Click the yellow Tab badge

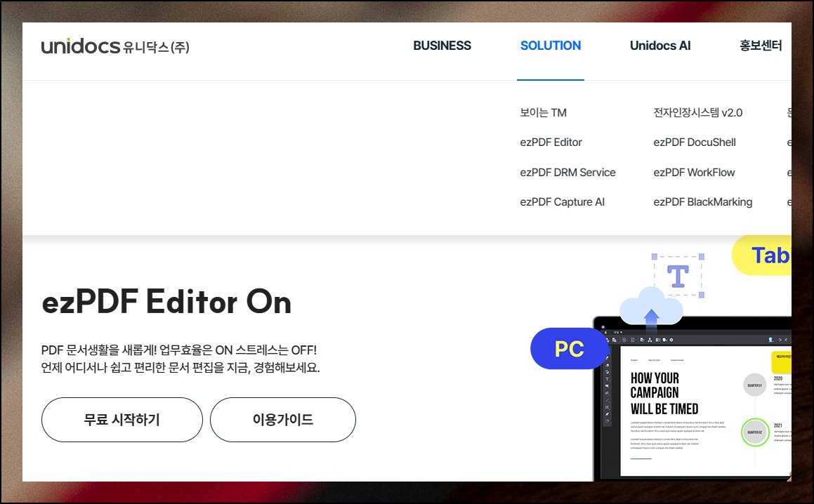(x=761, y=255)
